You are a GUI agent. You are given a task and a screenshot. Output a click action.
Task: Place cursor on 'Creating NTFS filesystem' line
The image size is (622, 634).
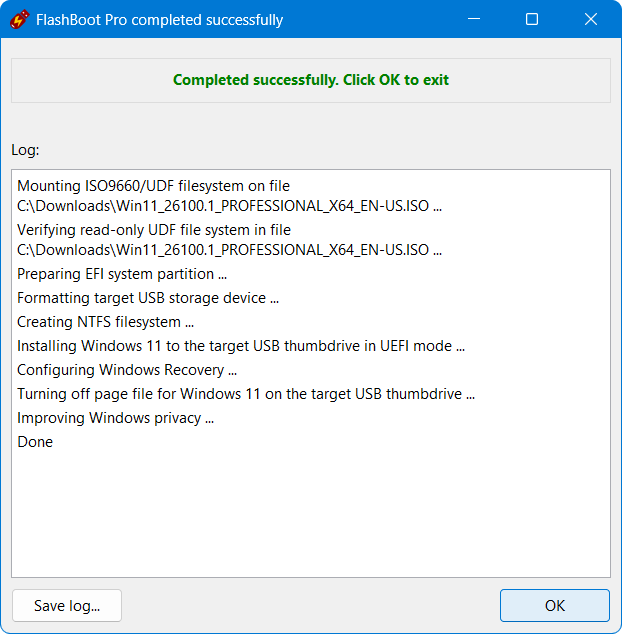105,322
